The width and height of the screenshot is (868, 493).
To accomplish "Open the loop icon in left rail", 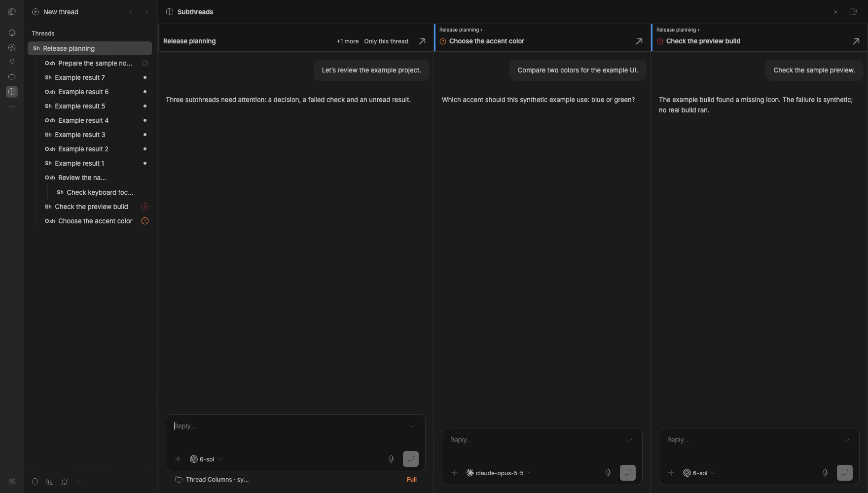I will (x=12, y=77).
